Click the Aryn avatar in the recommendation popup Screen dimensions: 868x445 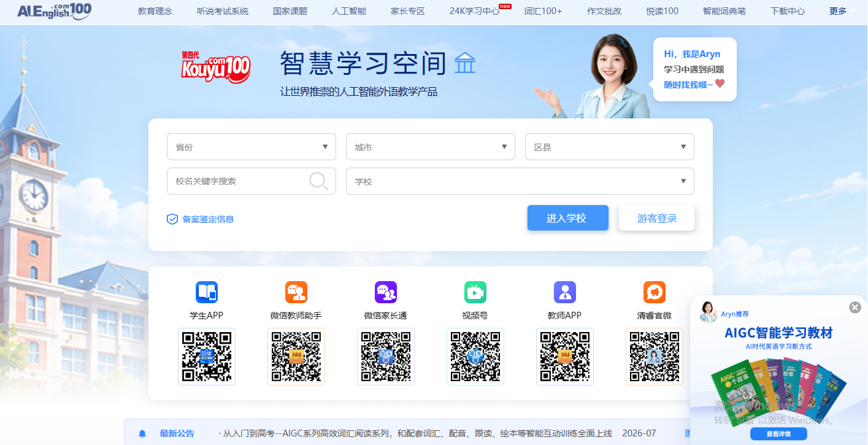[x=709, y=312]
